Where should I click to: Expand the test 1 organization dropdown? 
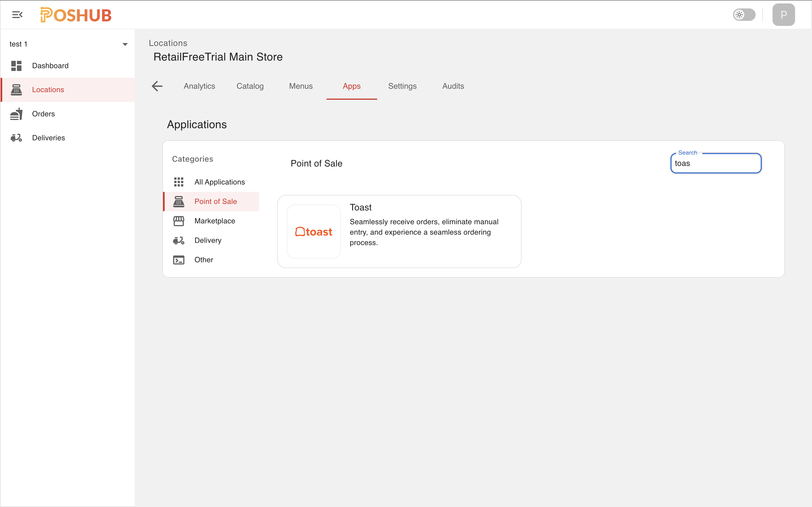(x=125, y=44)
